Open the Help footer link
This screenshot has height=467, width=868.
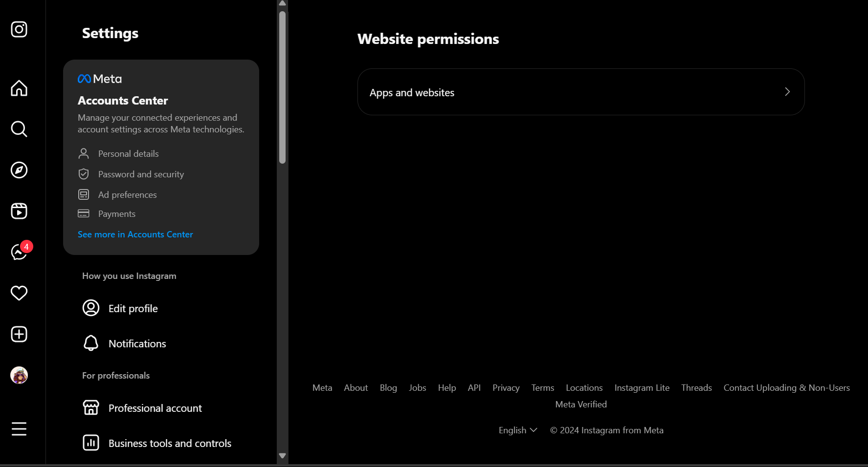[x=447, y=388]
